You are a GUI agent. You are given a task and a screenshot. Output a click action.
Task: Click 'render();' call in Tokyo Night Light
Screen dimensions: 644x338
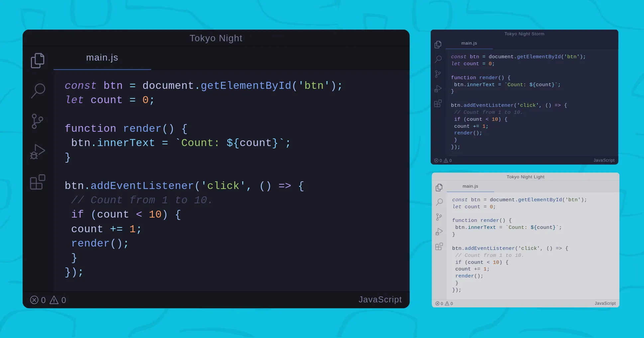[x=469, y=276]
